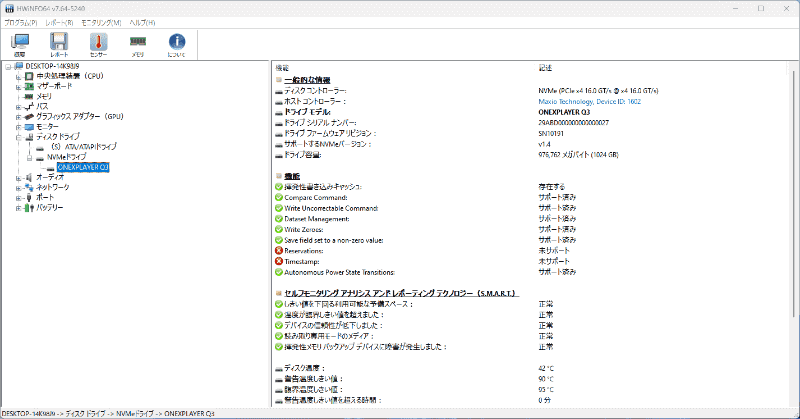
Task: Click the critical threshold value 95 °C
Action: click(x=546, y=390)
